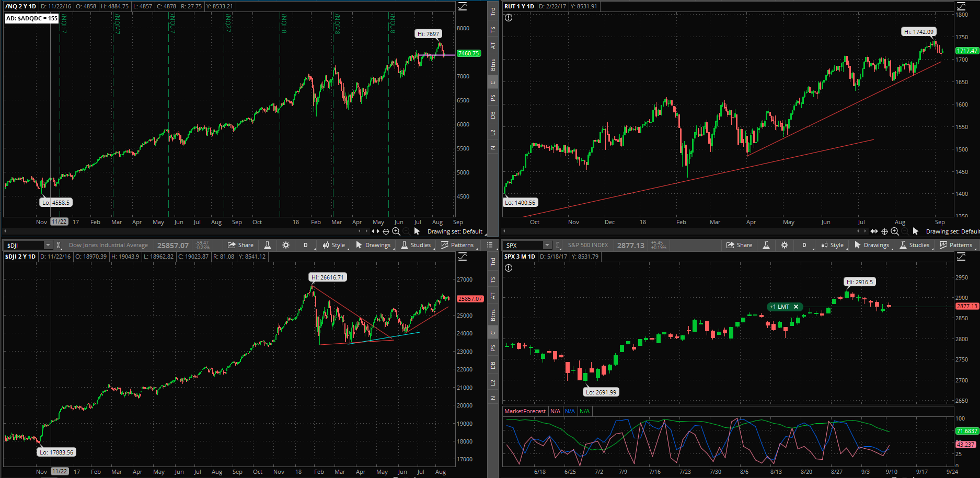Click chart mode icon atop RUT price axis

tap(961, 6)
